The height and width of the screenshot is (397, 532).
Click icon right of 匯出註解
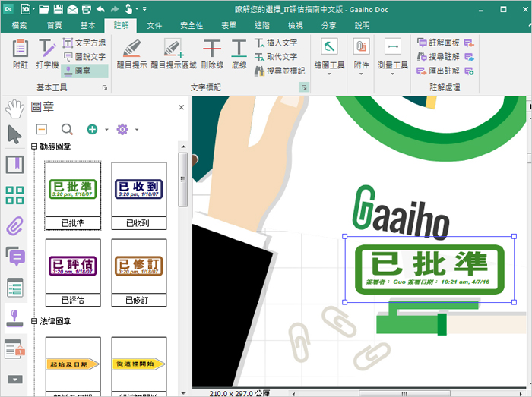[469, 71]
